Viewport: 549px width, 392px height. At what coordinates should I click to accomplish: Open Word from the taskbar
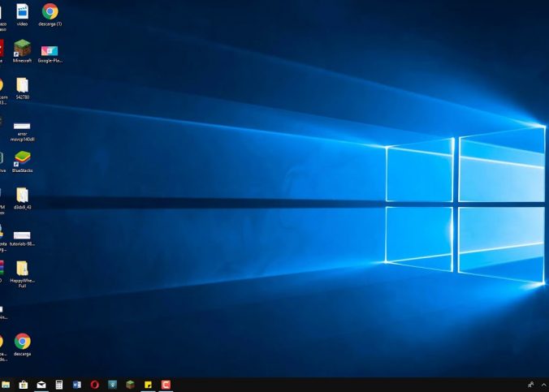(77, 385)
